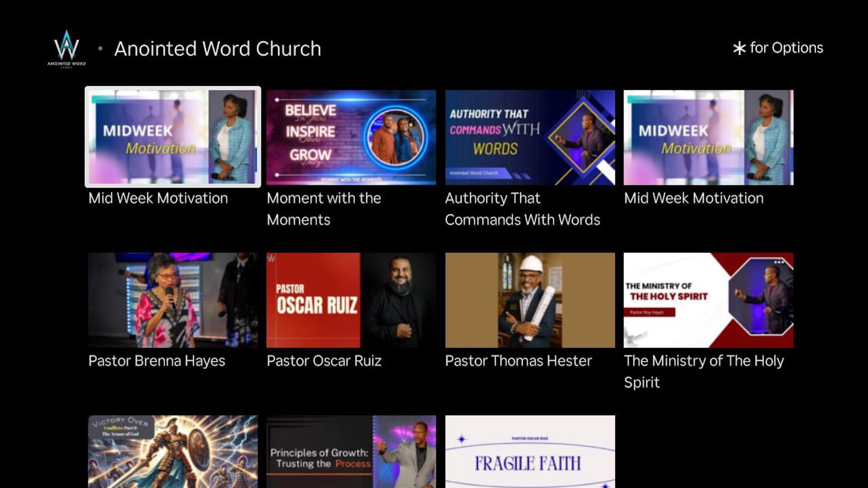Click the asterisk options icon
The image size is (868, 488).
click(739, 48)
